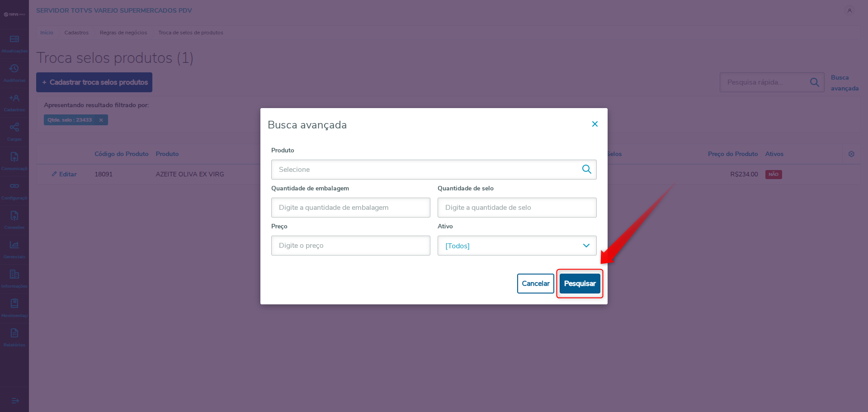868x412 pixels.
Task: Click the magnifier icon in Produto field
Action: click(586, 169)
